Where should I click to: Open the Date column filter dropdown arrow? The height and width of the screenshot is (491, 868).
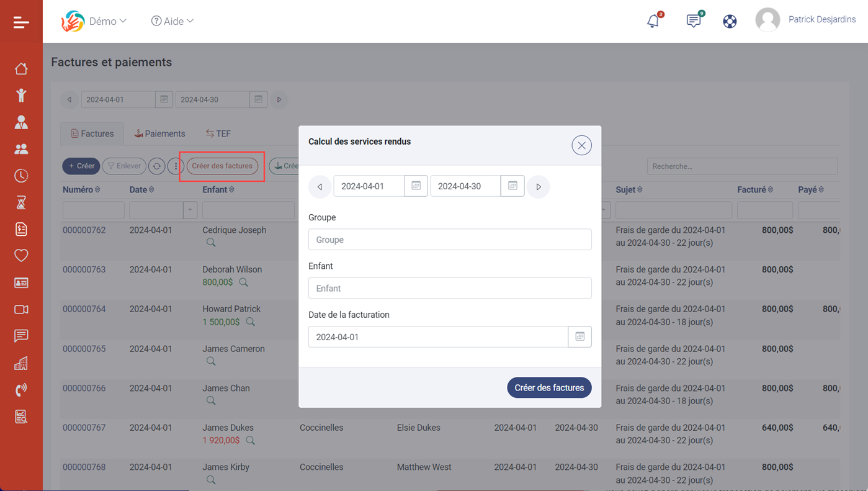pos(190,210)
